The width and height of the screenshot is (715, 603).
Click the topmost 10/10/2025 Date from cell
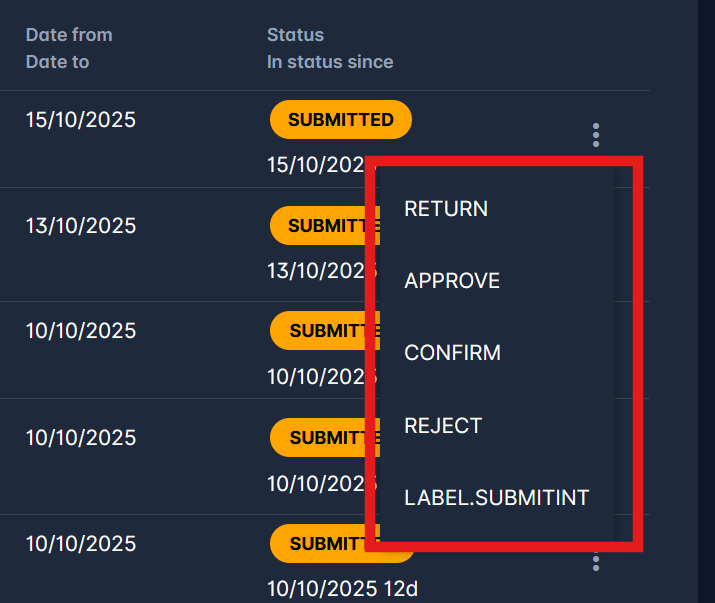pyautogui.click(x=81, y=331)
